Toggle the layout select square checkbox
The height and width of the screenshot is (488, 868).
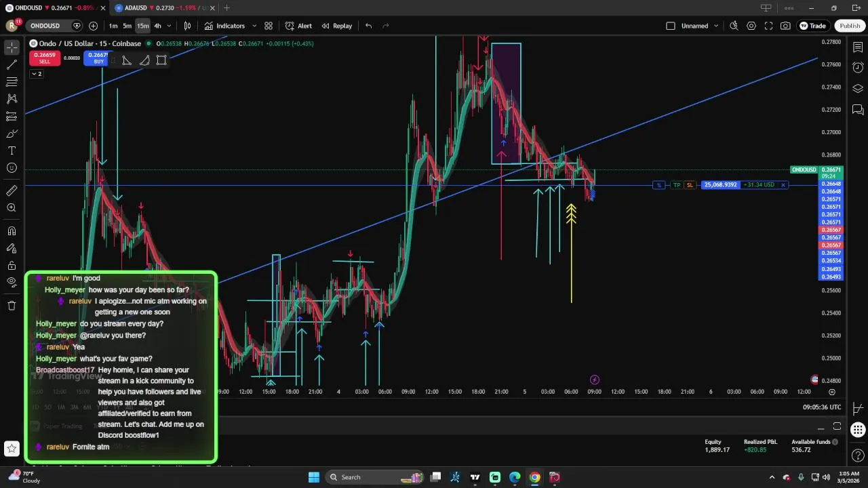pyautogui.click(x=671, y=26)
